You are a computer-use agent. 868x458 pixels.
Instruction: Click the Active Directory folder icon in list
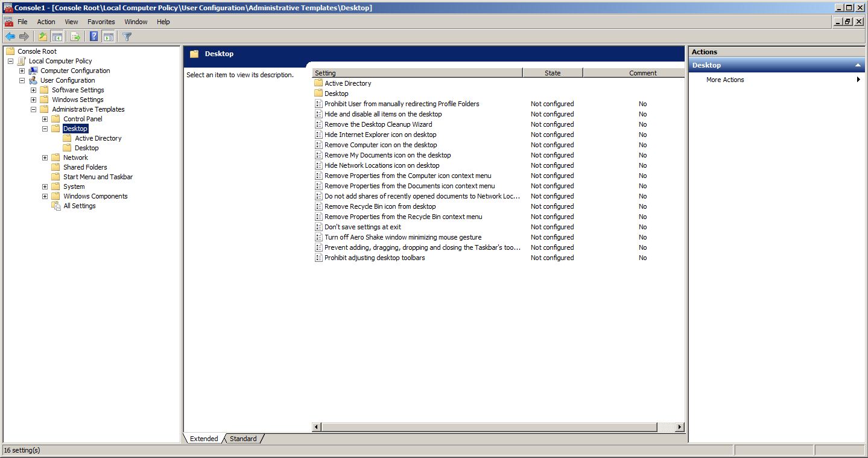point(319,83)
